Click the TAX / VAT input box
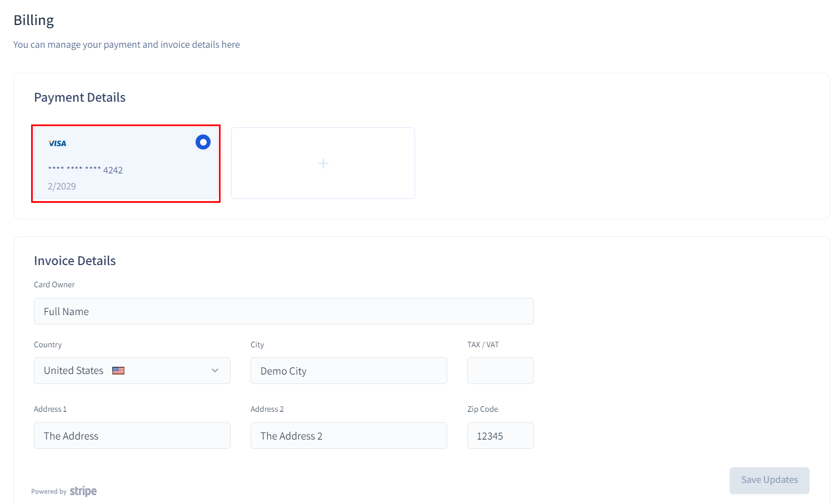The height and width of the screenshot is (504, 839). point(500,371)
